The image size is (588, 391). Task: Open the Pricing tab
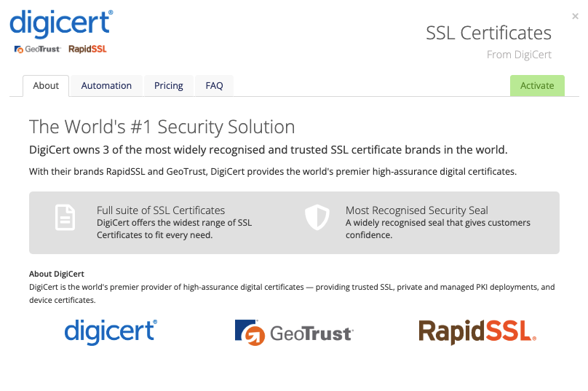(169, 86)
